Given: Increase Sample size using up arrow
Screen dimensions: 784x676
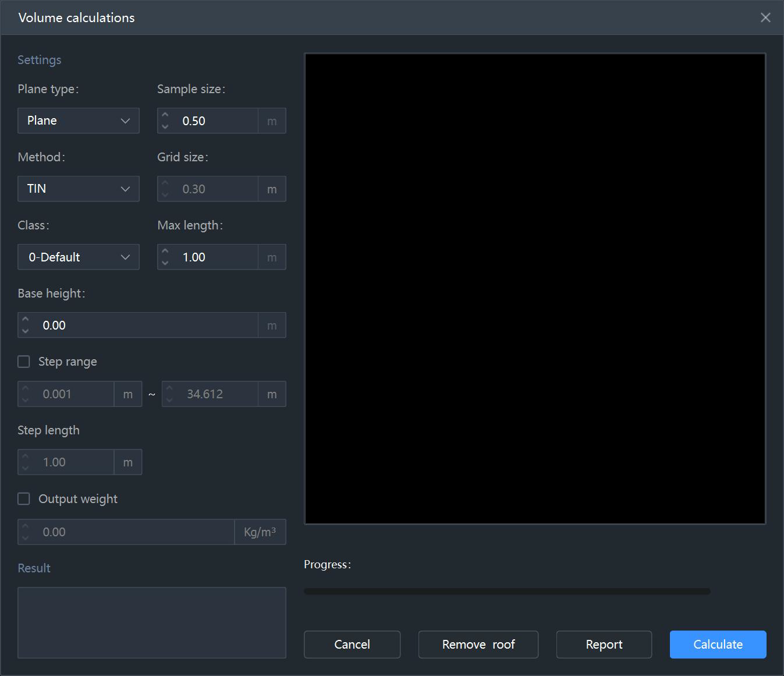Looking at the screenshot, I should click(x=165, y=115).
